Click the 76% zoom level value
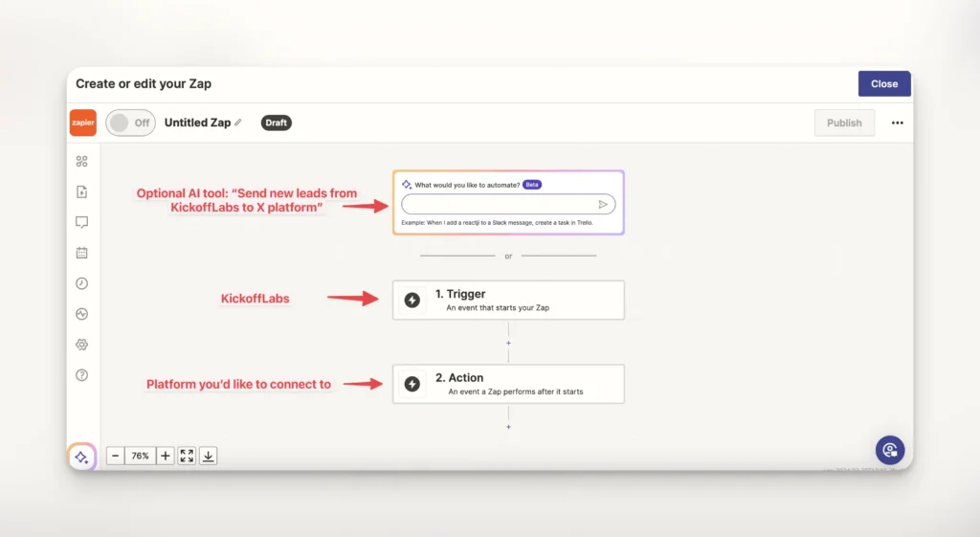This screenshot has width=980, height=537. (x=140, y=456)
